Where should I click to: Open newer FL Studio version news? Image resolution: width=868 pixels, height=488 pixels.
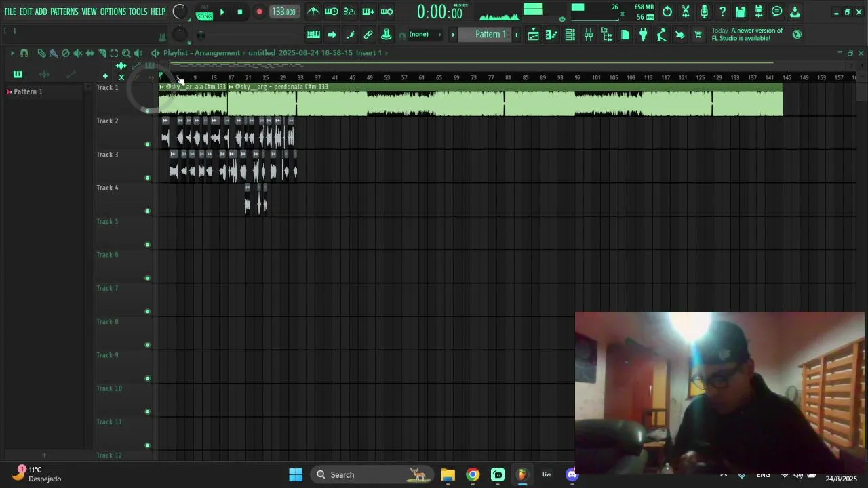coord(747,35)
